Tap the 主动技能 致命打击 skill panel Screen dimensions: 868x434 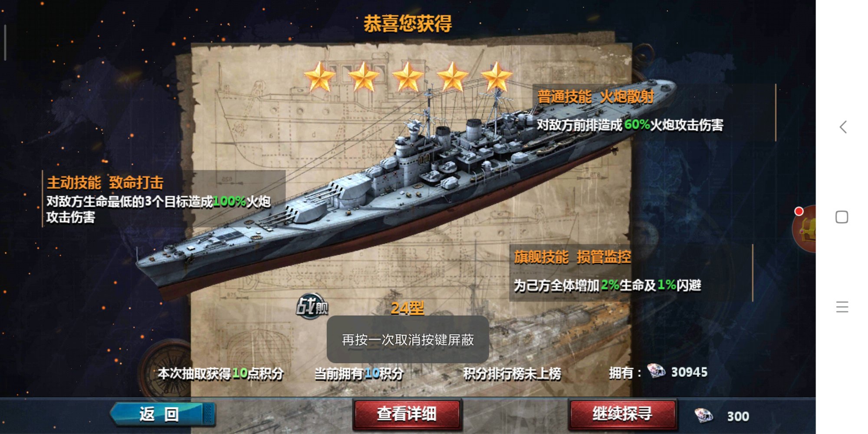[164, 199]
